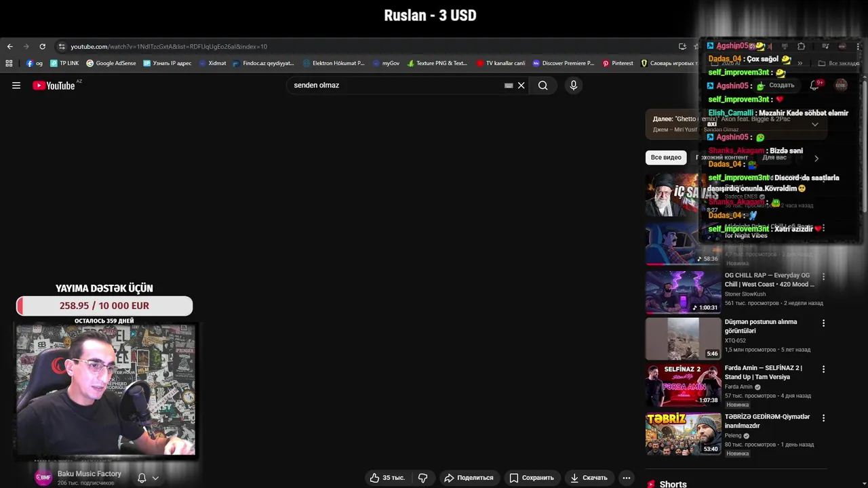Dislike the video with thumbs down

click(423, 478)
